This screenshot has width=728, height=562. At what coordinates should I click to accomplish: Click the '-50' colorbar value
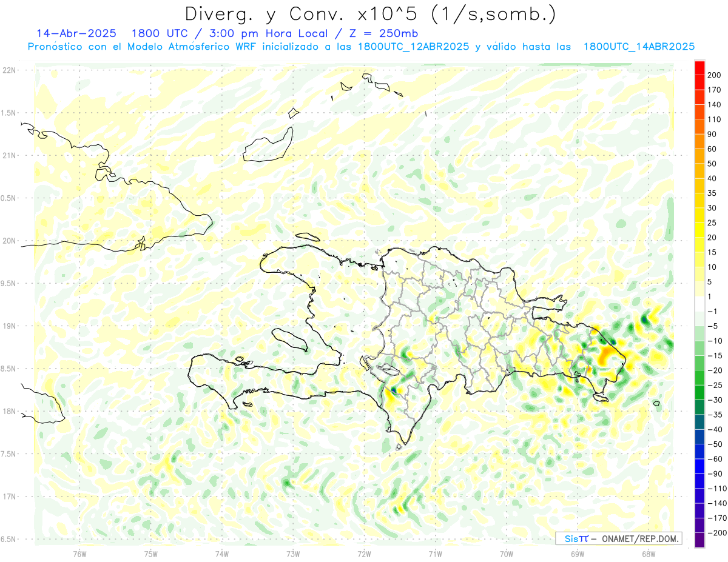pos(715,444)
